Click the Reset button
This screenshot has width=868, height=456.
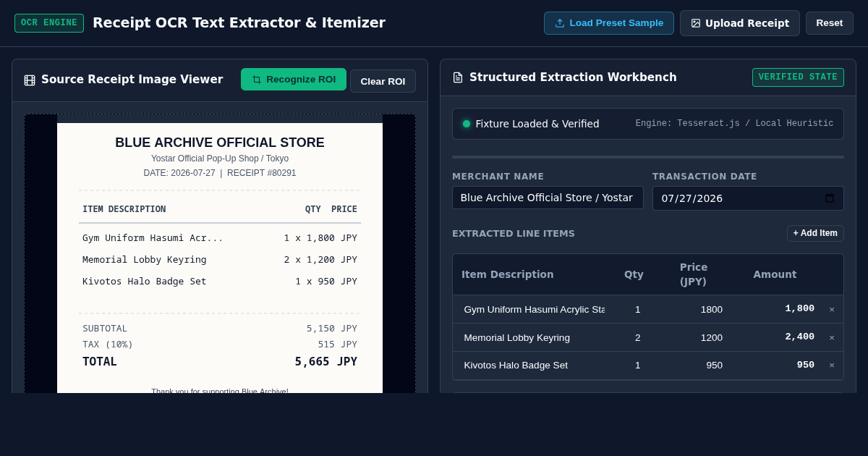(x=830, y=23)
